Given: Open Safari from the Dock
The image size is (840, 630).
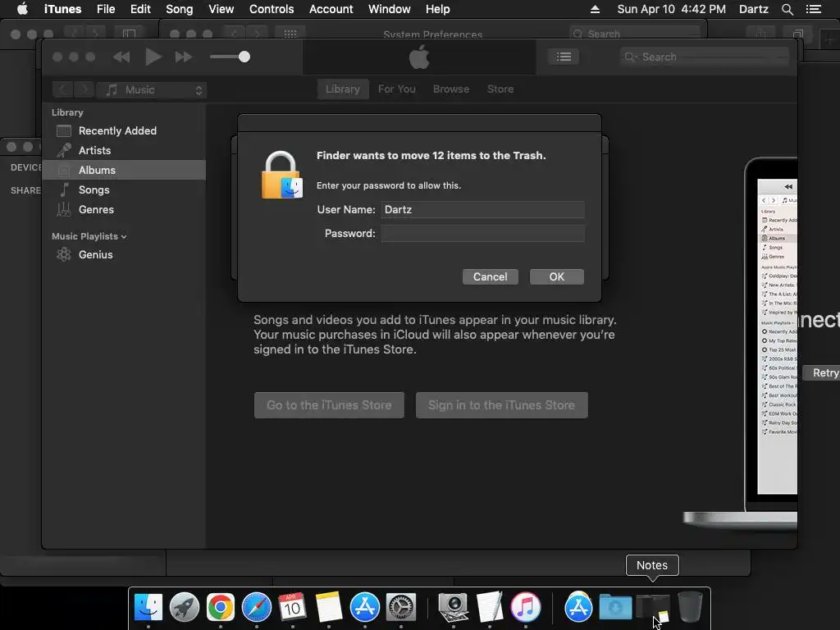Looking at the screenshot, I should pyautogui.click(x=257, y=607).
